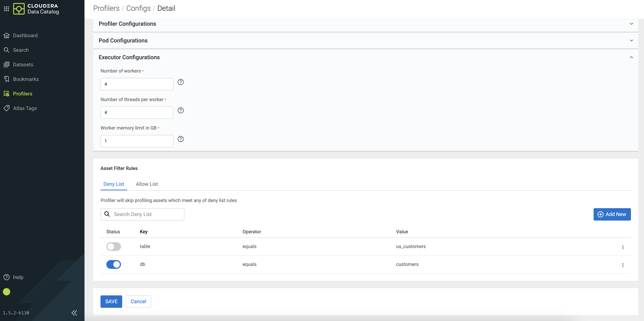This screenshot has height=321, width=644.
Task: Click the threads per worker help icon
Action: click(181, 111)
